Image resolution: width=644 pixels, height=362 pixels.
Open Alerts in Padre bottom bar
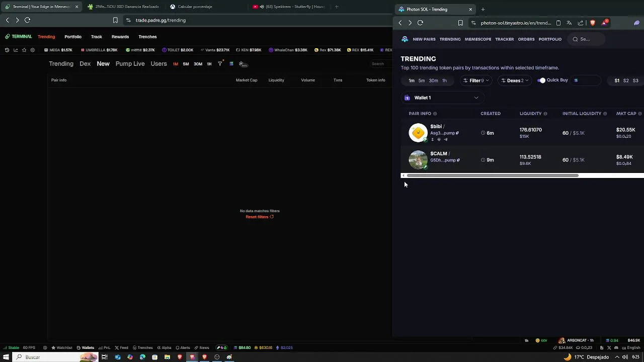[x=183, y=347]
